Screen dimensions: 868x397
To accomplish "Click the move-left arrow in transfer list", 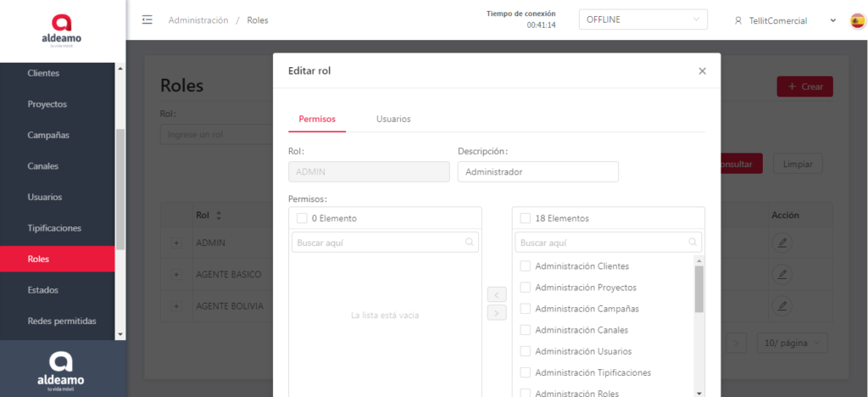I will [x=498, y=294].
